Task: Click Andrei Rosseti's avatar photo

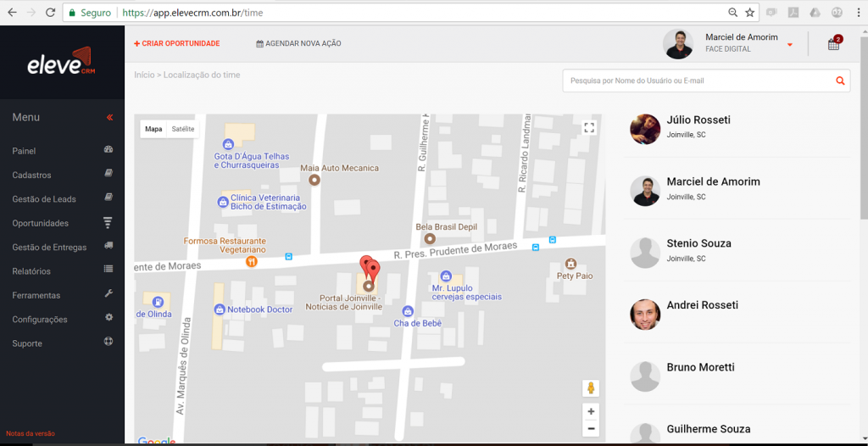Action: click(x=645, y=315)
